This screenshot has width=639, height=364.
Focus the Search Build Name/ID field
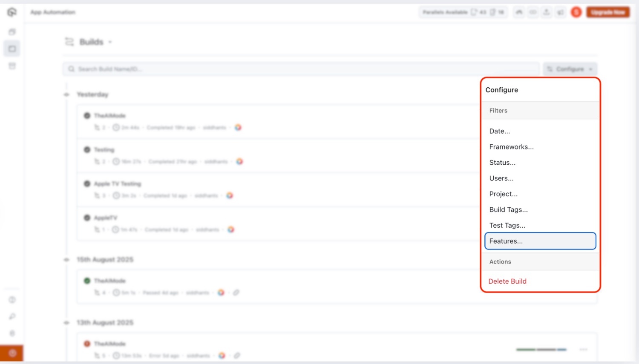tap(301, 69)
